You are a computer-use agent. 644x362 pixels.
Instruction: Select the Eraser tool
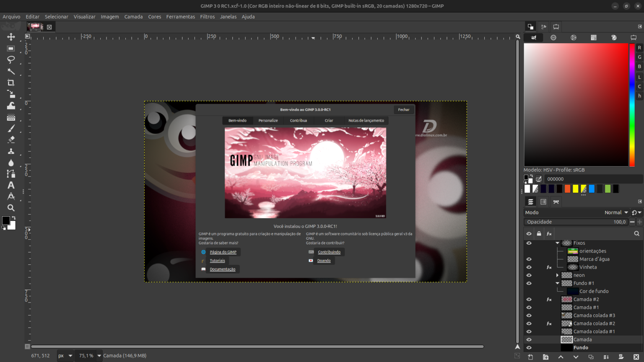coord(11,140)
